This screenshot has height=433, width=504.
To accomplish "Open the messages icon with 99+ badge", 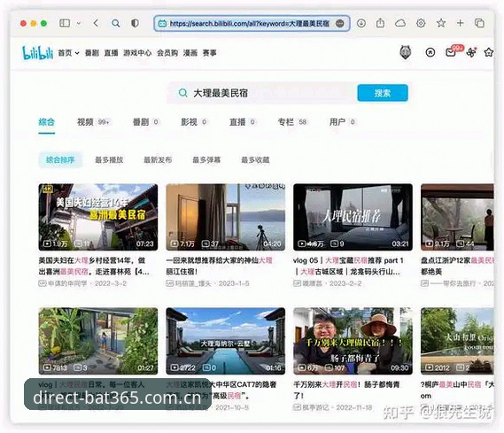I will point(451,52).
